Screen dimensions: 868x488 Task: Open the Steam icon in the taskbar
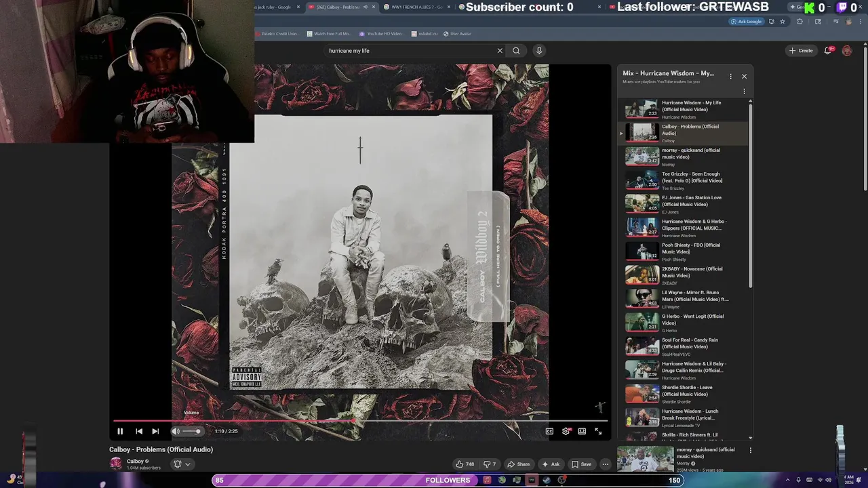tap(547, 480)
